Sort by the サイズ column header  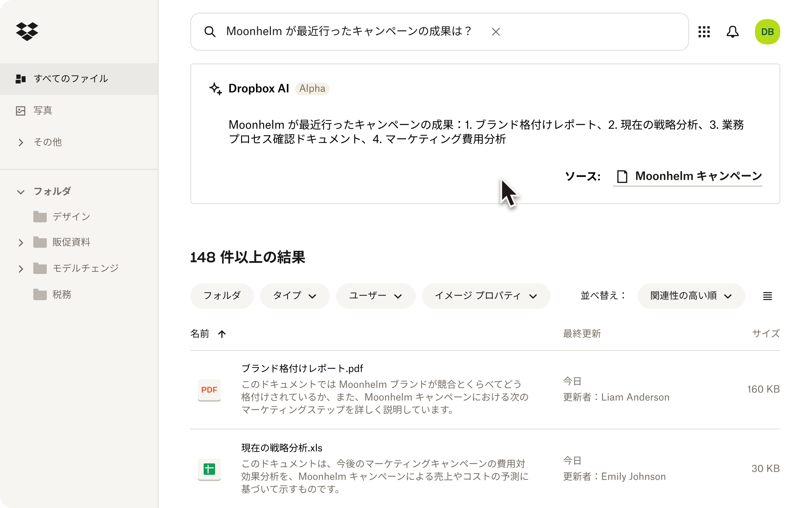click(766, 334)
